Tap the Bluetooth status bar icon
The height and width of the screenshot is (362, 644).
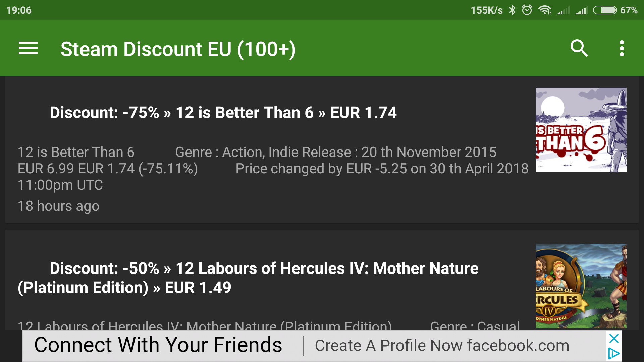512,10
